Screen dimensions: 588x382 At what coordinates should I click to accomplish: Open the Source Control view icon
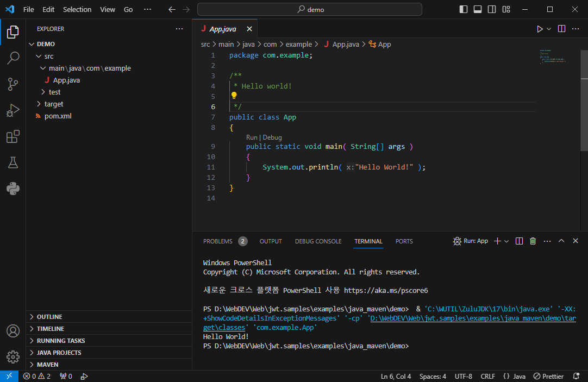pos(13,84)
